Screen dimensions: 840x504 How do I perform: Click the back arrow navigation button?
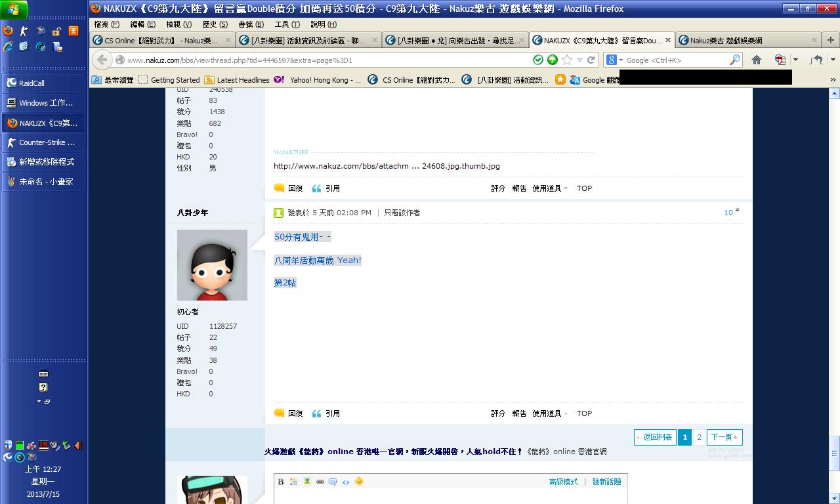point(102,60)
